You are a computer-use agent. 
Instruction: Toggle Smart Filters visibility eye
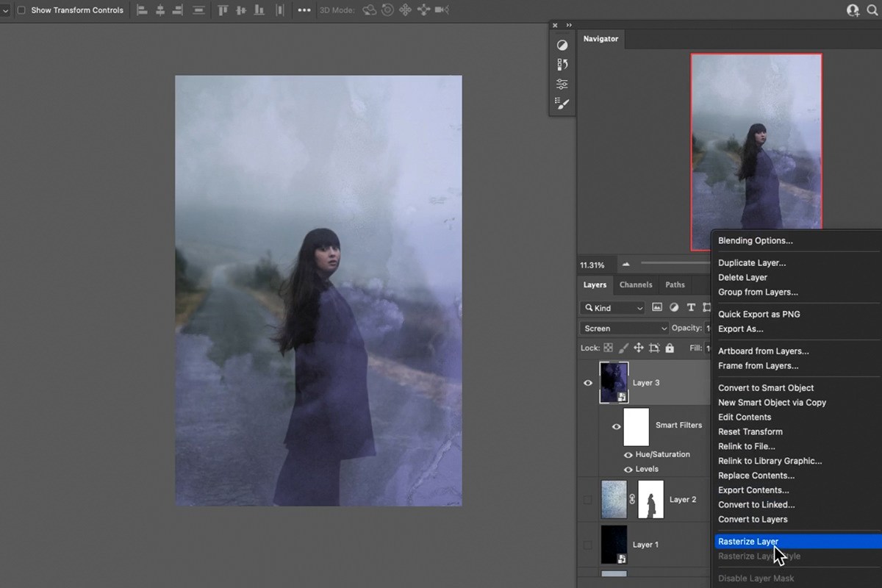coord(616,426)
